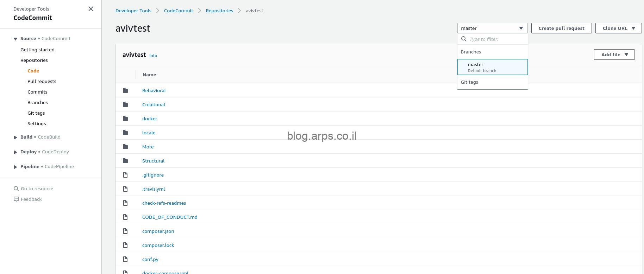644x274 pixels.
Task: Open the Clone URL dropdown
Action: [x=619, y=28]
